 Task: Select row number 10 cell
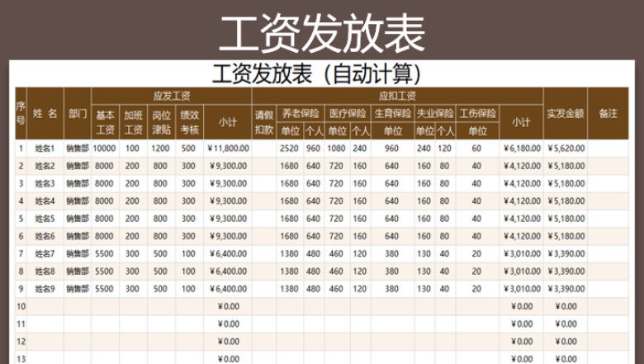(x=21, y=306)
